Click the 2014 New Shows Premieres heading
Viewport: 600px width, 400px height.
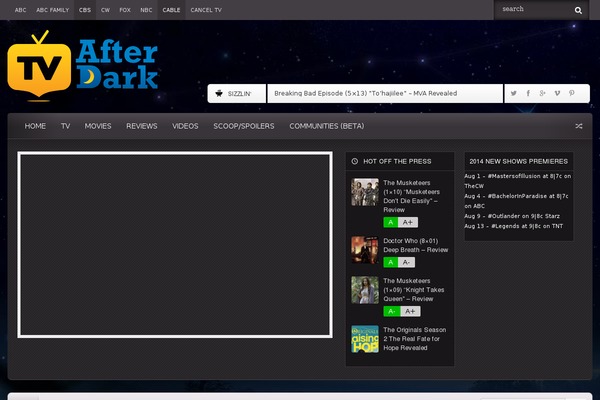click(518, 161)
